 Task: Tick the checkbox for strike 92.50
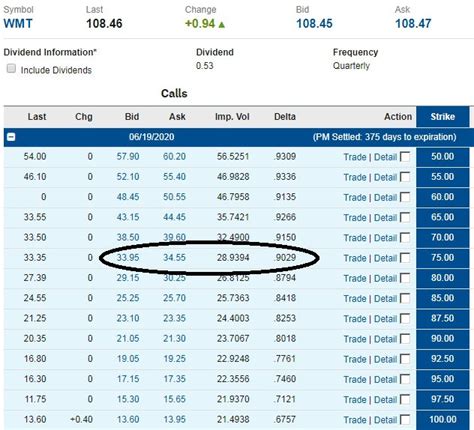(x=405, y=359)
